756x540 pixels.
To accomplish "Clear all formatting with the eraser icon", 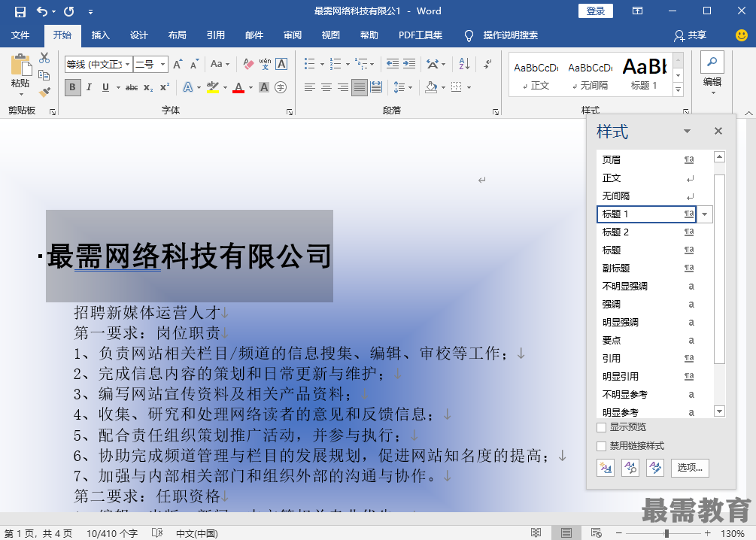I will pyautogui.click(x=248, y=64).
